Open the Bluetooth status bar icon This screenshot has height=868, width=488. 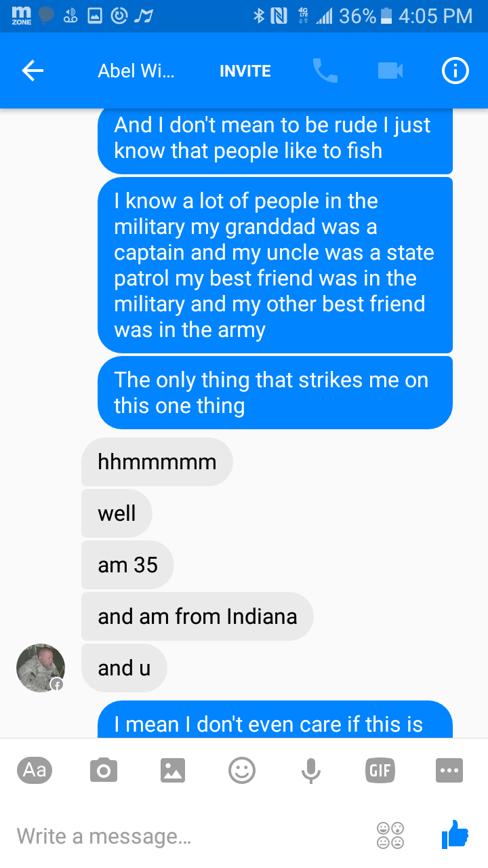pos(258,16)
